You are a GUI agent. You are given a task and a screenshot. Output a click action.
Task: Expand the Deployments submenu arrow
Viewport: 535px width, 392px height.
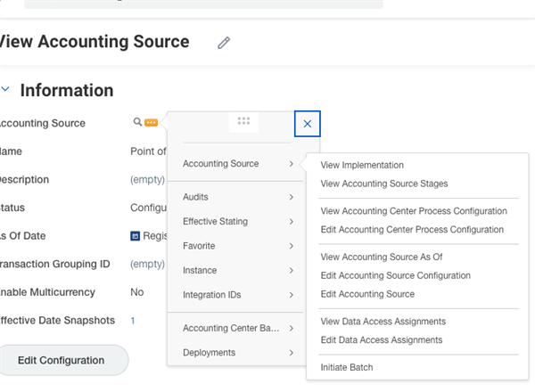pos(291,353)
